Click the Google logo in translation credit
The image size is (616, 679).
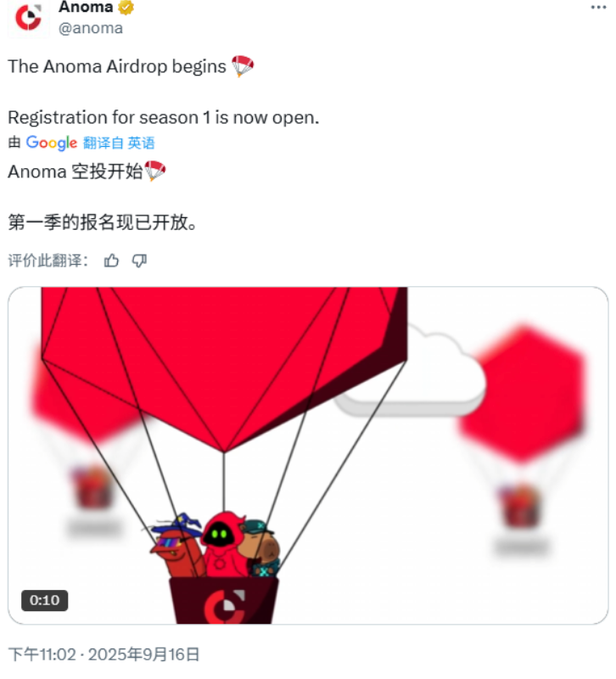coord(51,143)
